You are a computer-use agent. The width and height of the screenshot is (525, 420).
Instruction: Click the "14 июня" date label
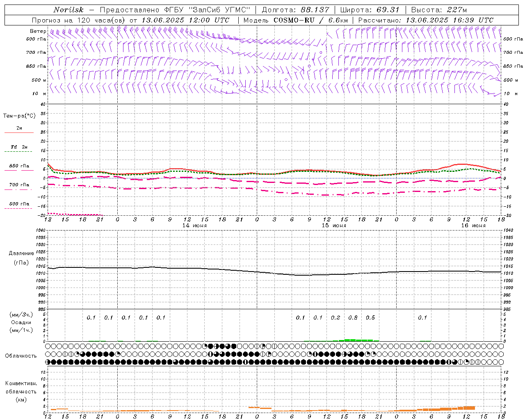[194, 226]
